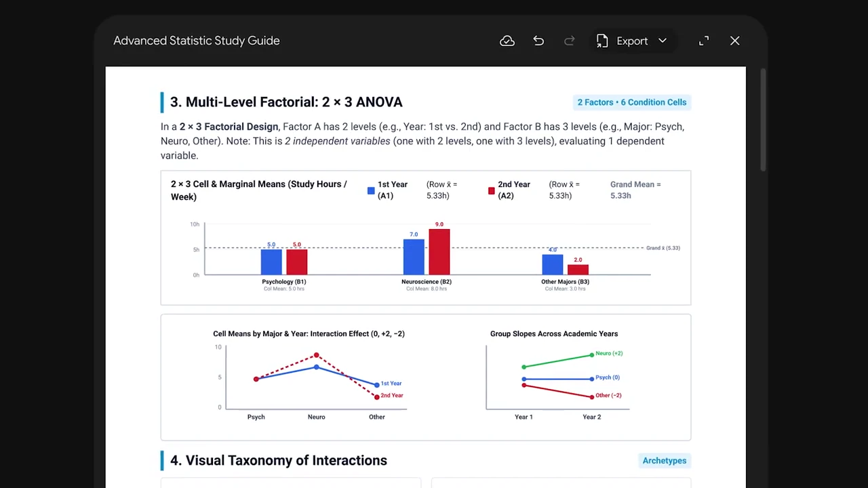Expand the Export dropdown chevron
The image size is (868, 488).
(x=663, y=41)
